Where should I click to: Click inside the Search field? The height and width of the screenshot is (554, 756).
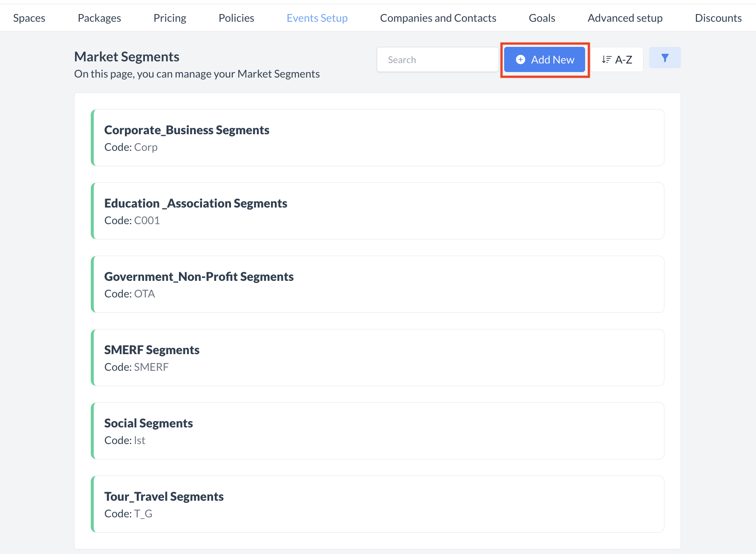437,59
